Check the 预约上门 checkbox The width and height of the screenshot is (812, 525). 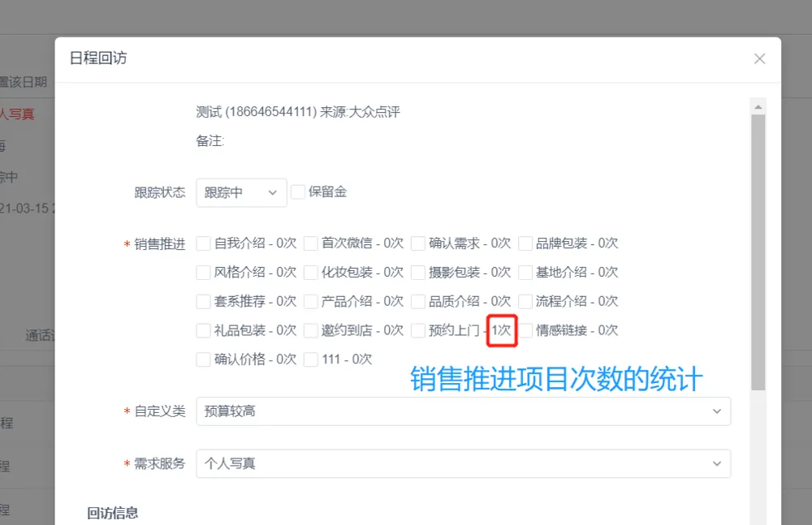[418, 331]
